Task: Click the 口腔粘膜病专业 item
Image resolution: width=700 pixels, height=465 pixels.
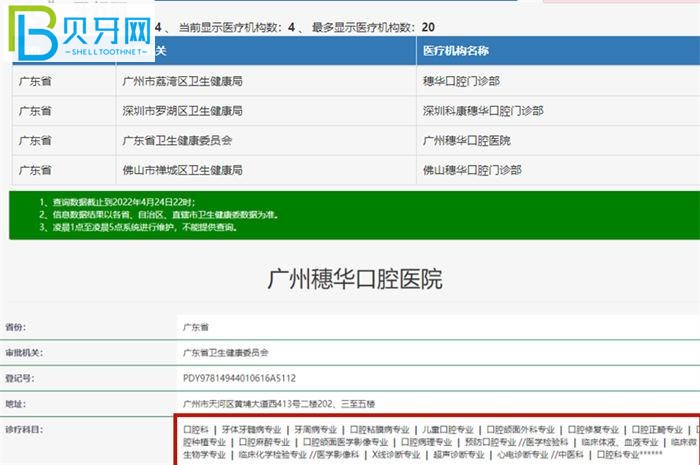Action: click(379, 429)
